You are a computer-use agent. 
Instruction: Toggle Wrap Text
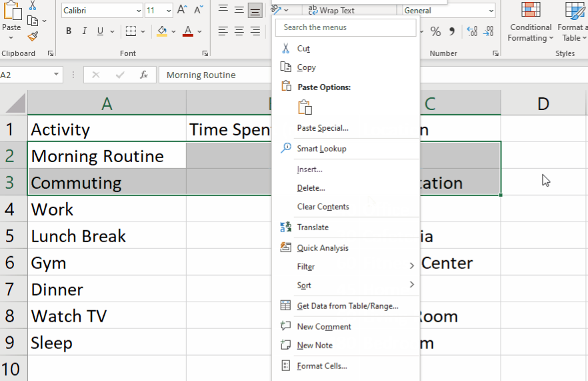point(331,11)
